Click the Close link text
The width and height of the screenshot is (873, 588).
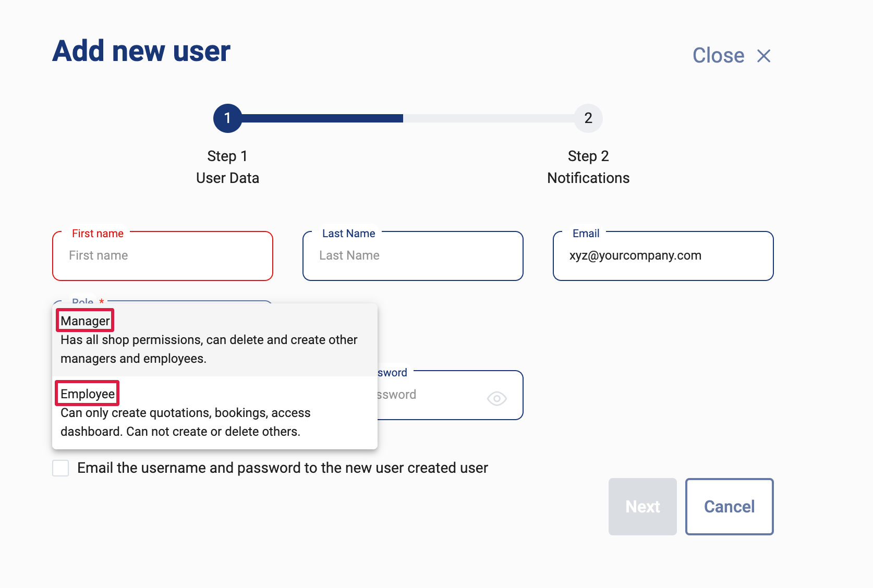pos(718,56)
